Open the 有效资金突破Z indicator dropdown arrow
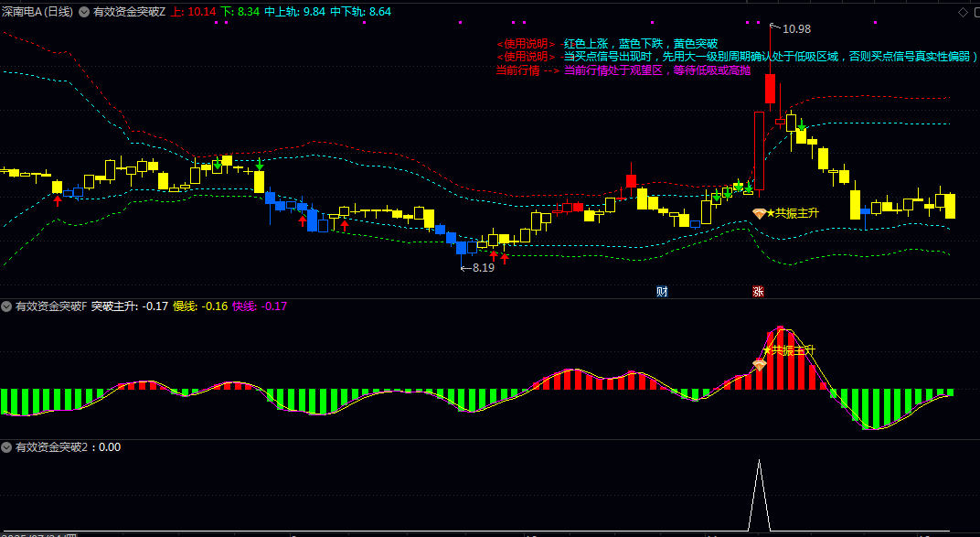Image resolution: width=980 pixels, height=537 pixels. [84, 12]
